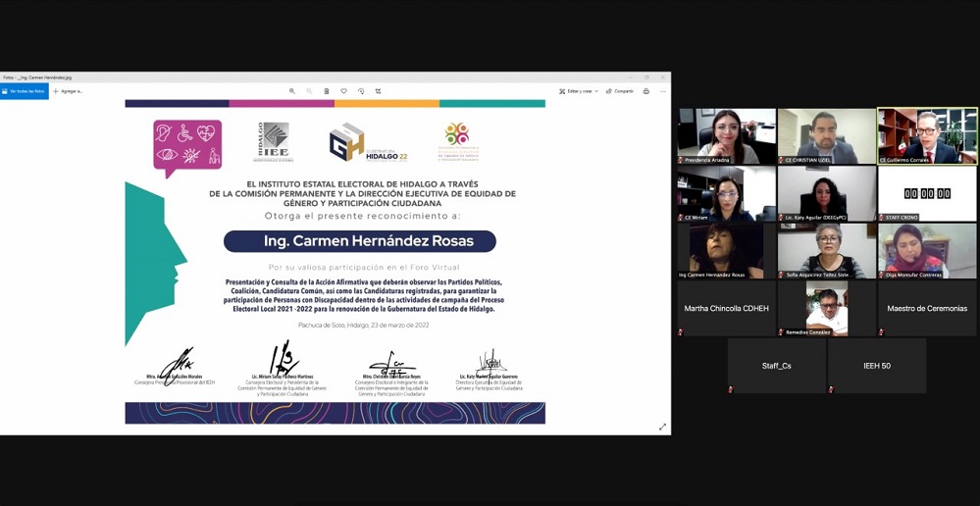Rotate the photo
Screen dimensions: 980x506
[361, 91]
